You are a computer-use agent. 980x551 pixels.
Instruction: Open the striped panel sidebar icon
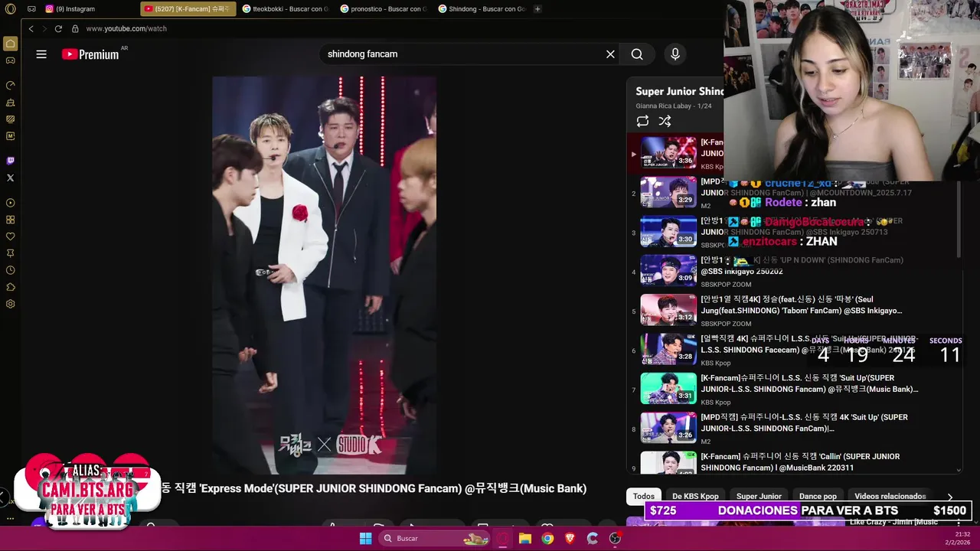click(10, 119)
